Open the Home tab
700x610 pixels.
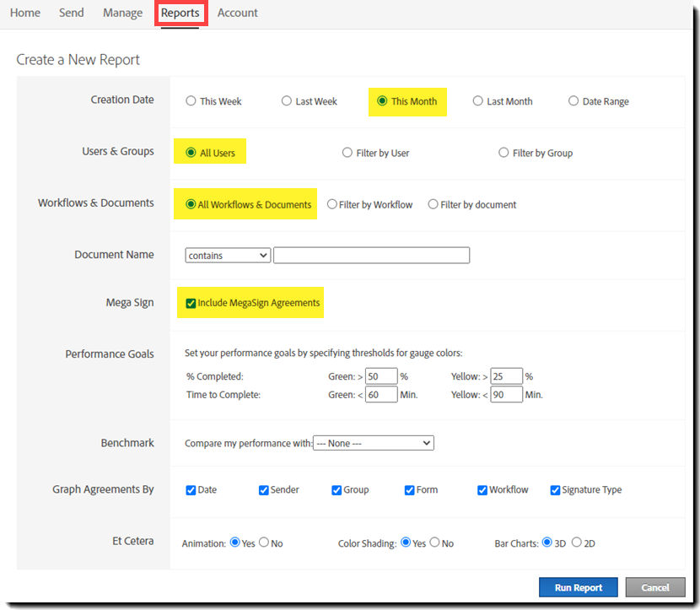(x=25, y=13)
